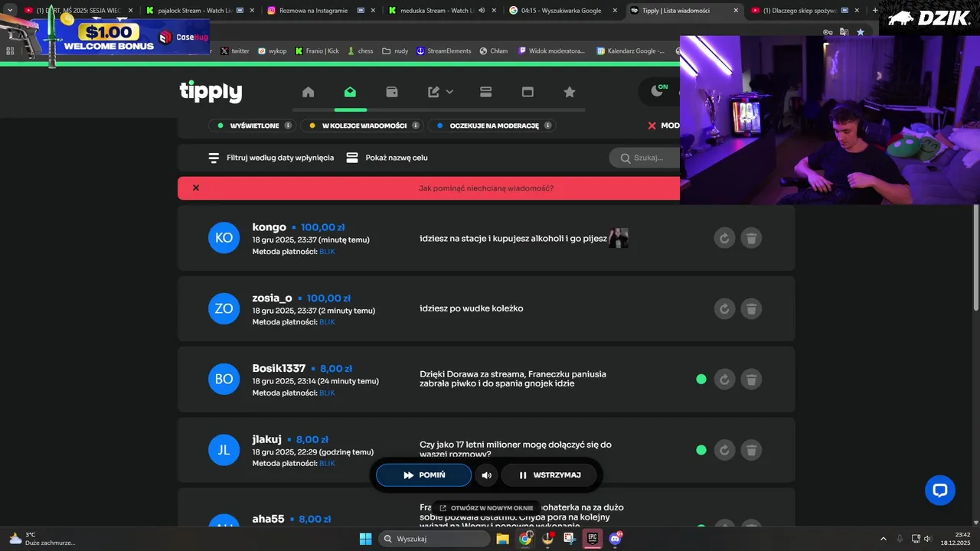Open Jak pominąć niechcianą wiadomość link
Screen dimensions: 980x551
click(486, 188)
